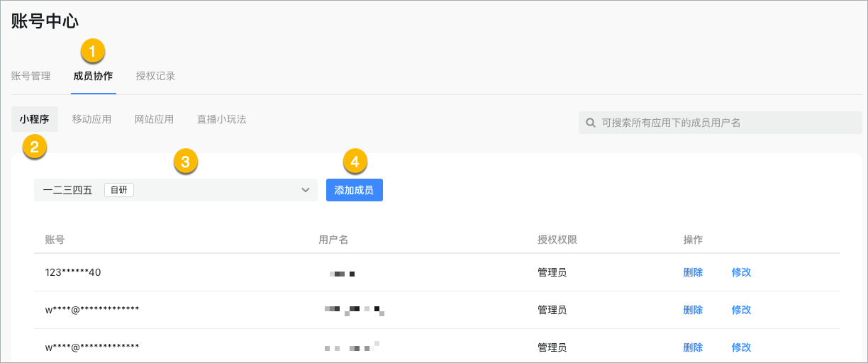Open the 授权记录 tab
Image resolution: width=868 pixels, height=363 pixels.
[x=155, y=76]
